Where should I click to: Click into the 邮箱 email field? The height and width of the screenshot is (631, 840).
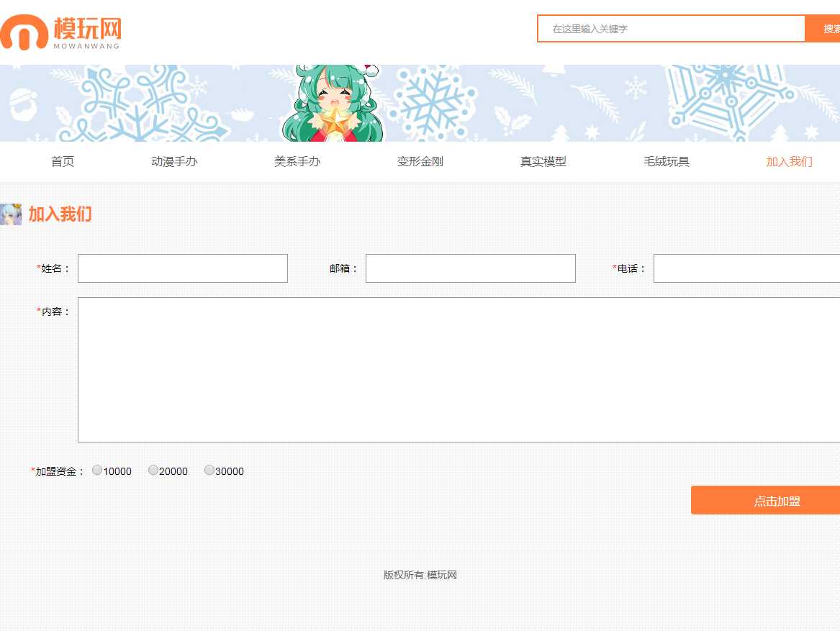pos(471,268)
